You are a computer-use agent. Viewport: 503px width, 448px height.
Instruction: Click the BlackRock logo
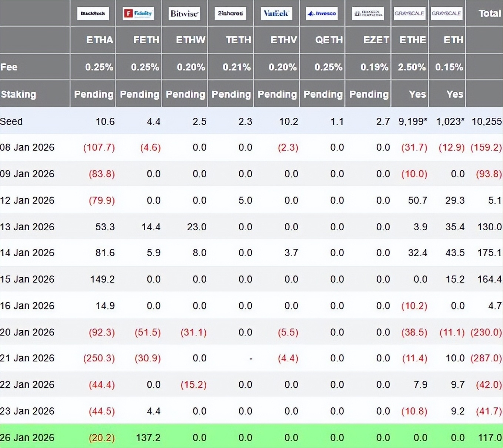93,14
